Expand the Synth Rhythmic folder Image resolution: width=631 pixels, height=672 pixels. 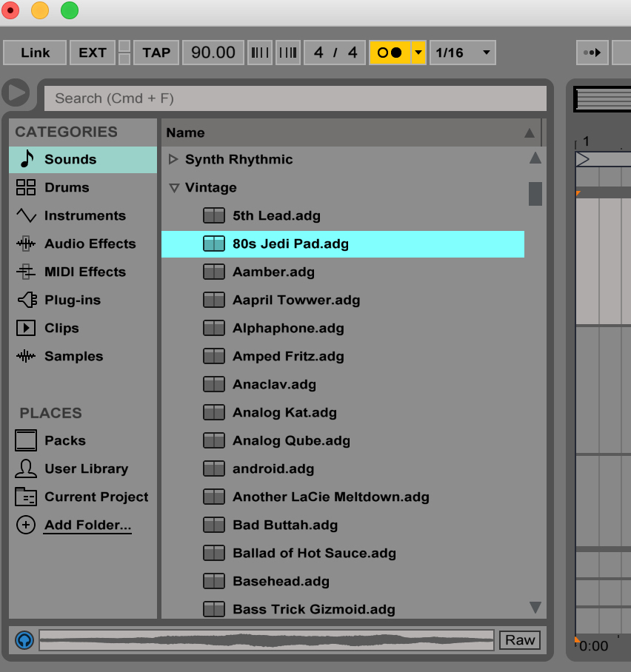174,159
